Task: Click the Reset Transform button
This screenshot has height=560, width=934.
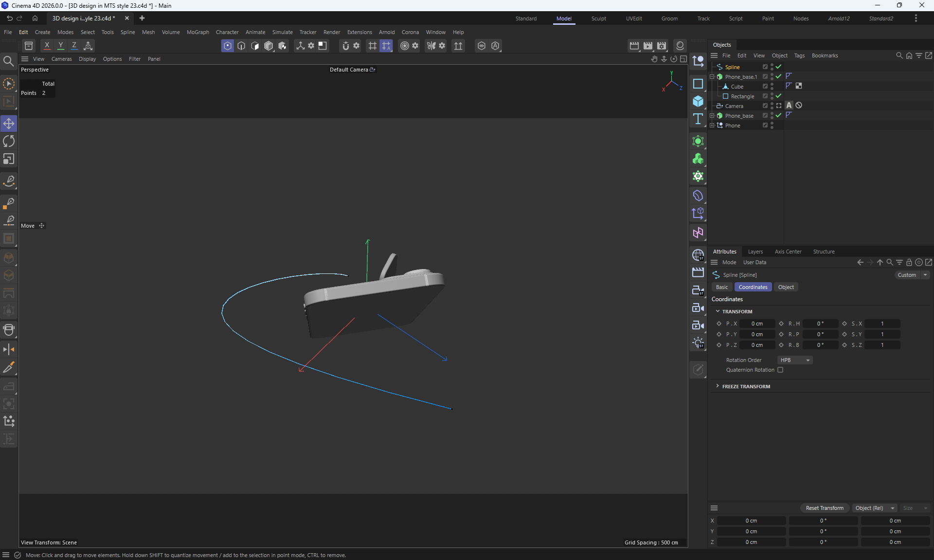Action: pos(824,508)
